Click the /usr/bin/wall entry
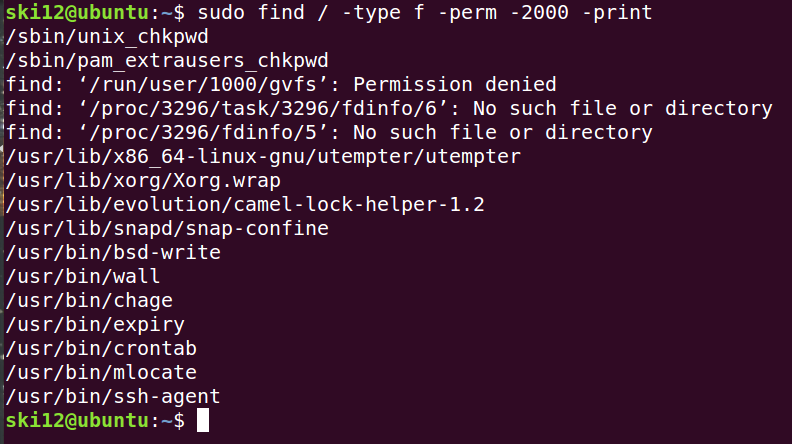The height and width of the screenshot is (444, 792). pyautogui.click(x=83, y=277)
